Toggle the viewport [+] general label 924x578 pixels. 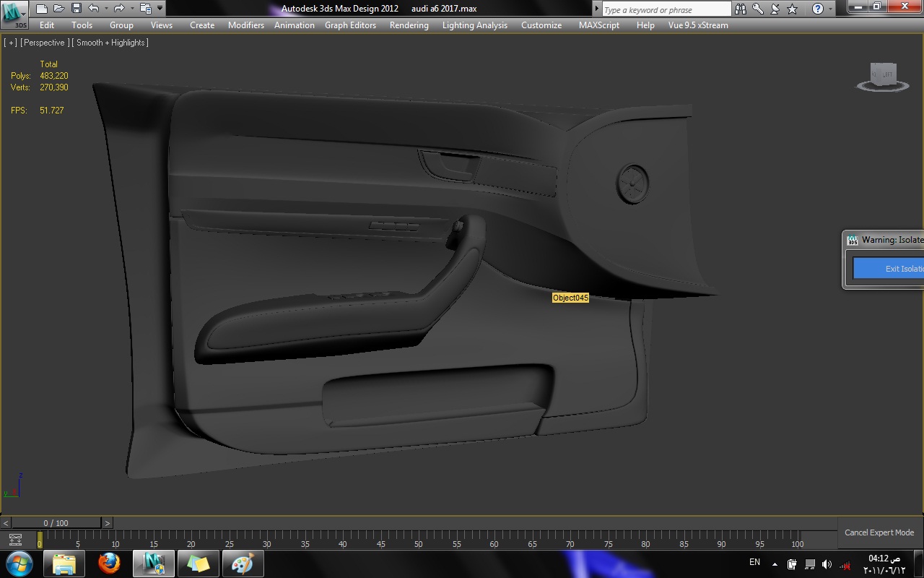click(11, 43)
